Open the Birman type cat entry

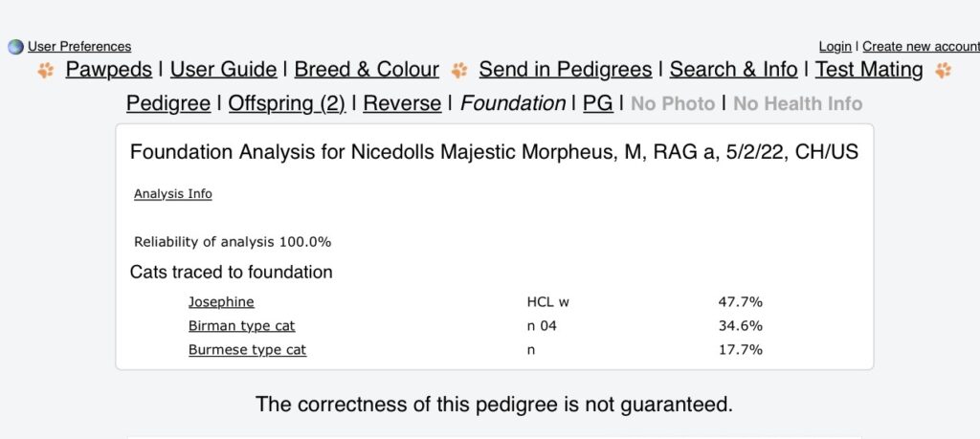click(241, 326)
